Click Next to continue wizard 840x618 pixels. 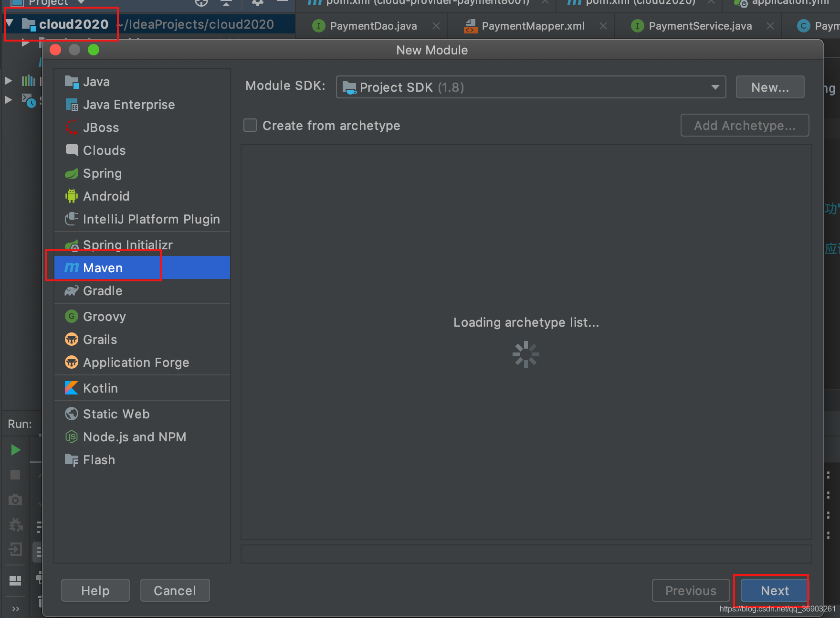(775, 590)
